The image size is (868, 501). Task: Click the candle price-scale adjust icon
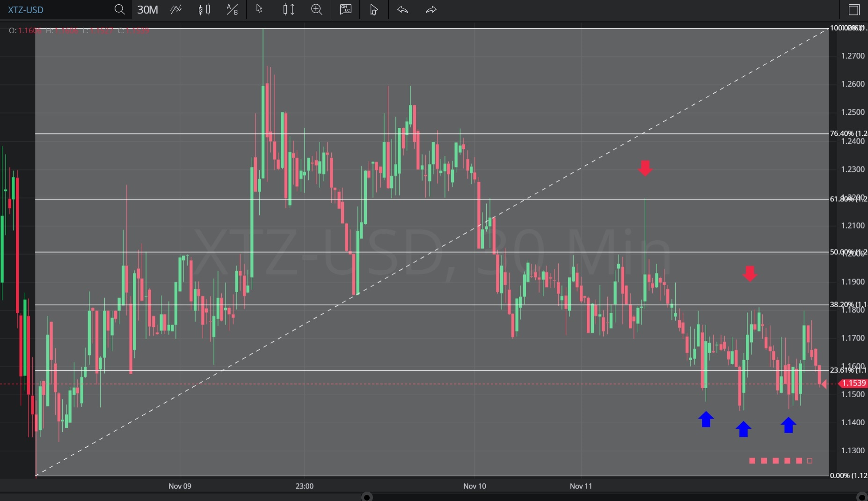coord(289,9)
